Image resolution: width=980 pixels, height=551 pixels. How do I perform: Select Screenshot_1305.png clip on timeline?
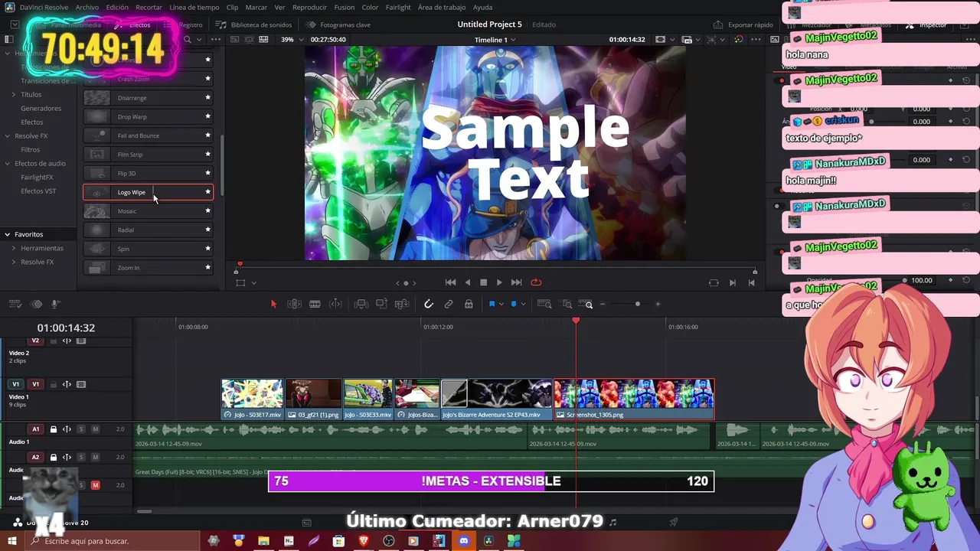634,399
